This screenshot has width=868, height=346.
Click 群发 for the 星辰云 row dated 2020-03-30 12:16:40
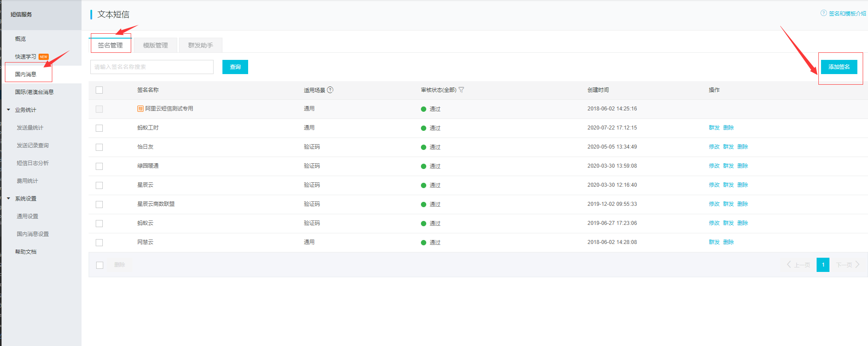pyautogui.click(x=728, y=185)
